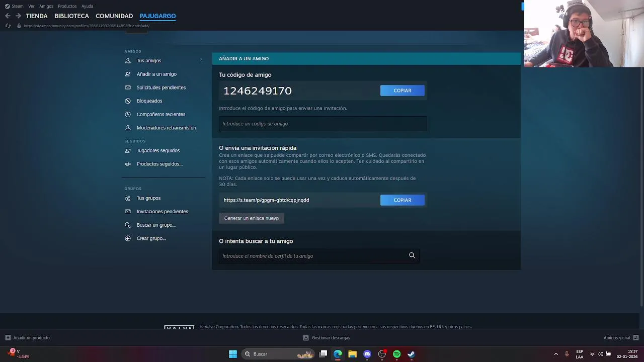Open Spotify from taskbar
Image resolution: width=644 pixels, height=362 pixels.
(397, 354)
